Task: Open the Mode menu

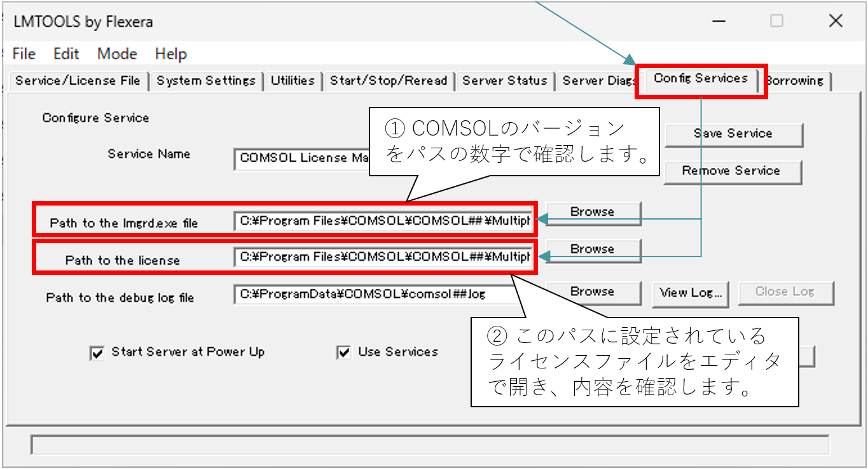Action: (117, 54)
